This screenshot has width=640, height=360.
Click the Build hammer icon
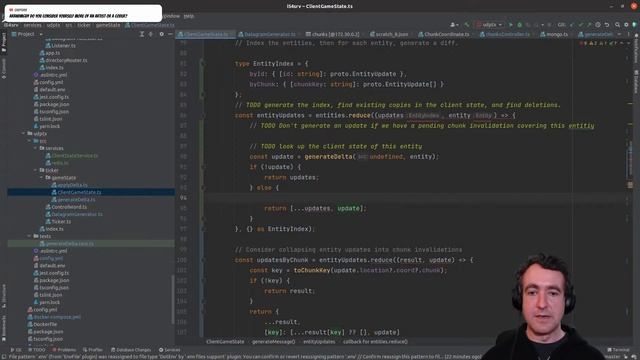(467, 25)
